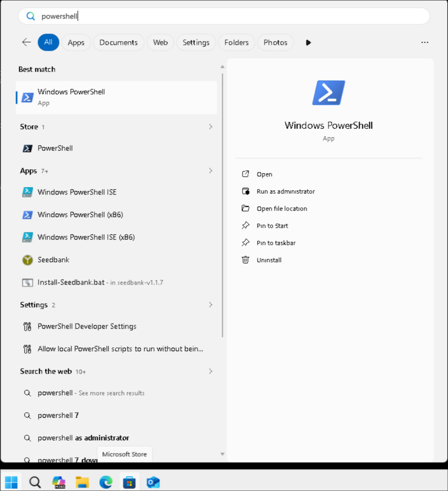Select web result 'powershell - See more search results'
Image resolution: width=448 pixels, height=491 pixels.
pos(116,393)
